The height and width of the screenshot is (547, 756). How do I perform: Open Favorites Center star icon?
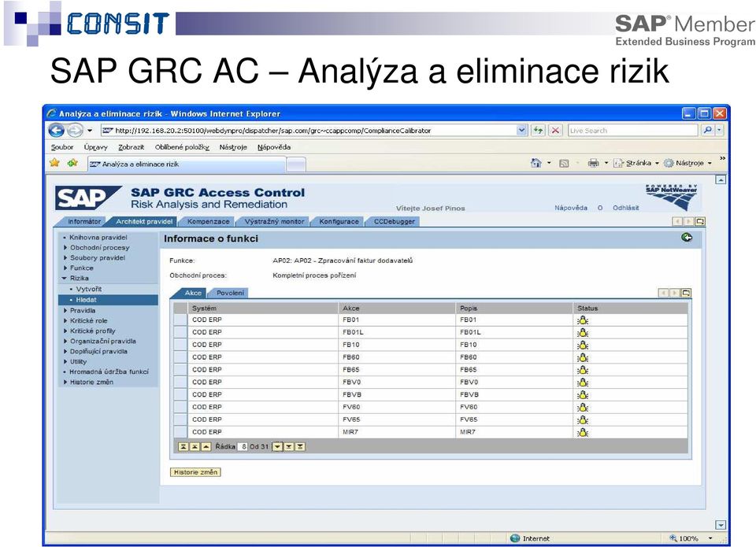pyautogui.click(x=54, y=163)
